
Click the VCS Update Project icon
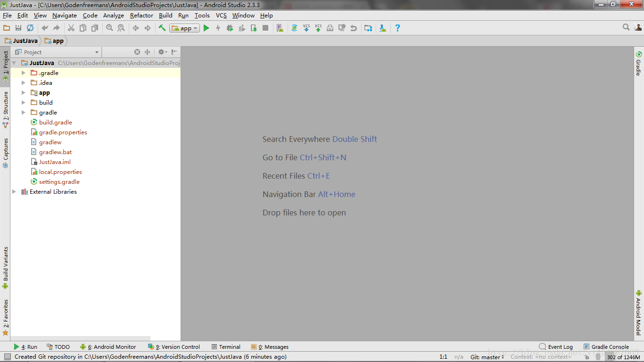tap(306, 28)
